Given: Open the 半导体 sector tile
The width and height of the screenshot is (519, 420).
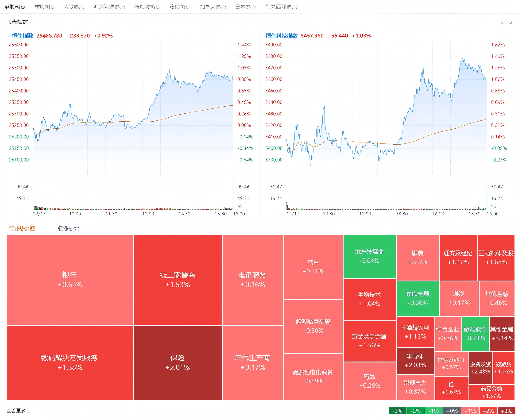Looking at the screenshot, I should 415,360.
